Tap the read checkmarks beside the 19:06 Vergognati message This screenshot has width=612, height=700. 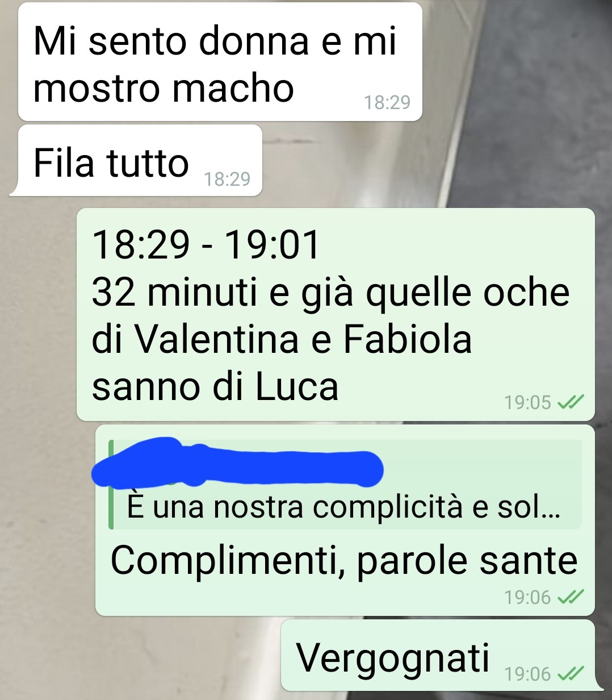coord(570,673)
